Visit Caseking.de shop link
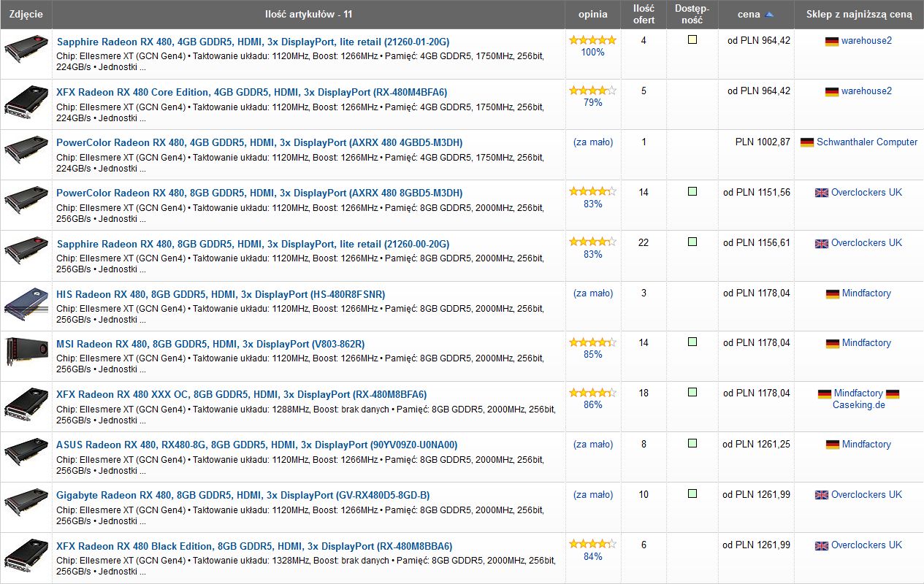Viewport: 924px width, 584px height. [858, 404]
